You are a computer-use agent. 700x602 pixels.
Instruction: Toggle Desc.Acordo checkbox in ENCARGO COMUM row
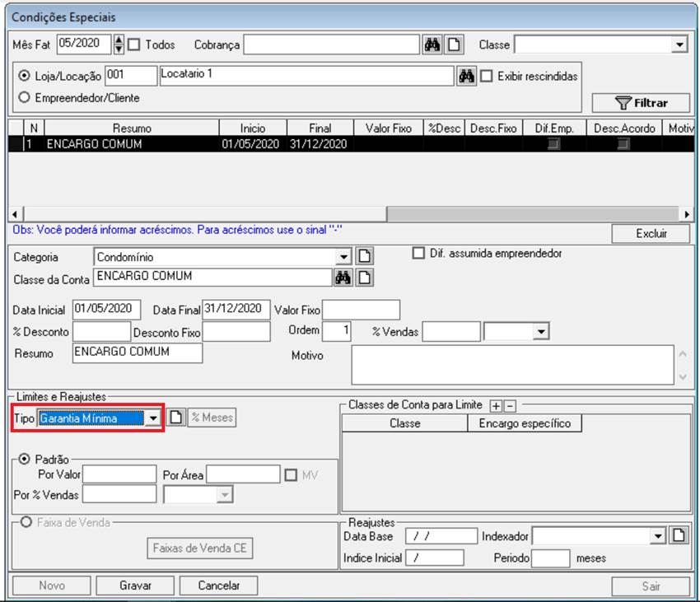point(623,144)
